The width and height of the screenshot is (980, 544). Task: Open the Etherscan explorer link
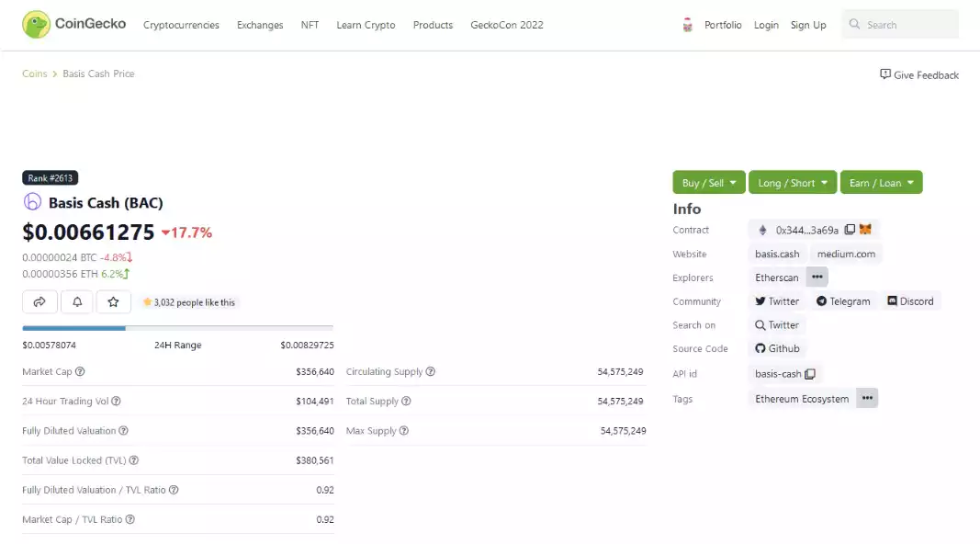point(777,278)
